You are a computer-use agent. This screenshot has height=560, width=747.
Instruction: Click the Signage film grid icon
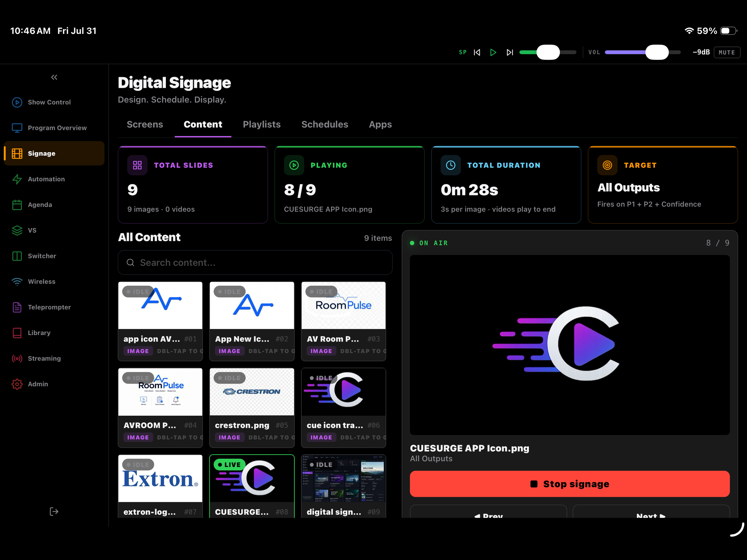(17, 154)
